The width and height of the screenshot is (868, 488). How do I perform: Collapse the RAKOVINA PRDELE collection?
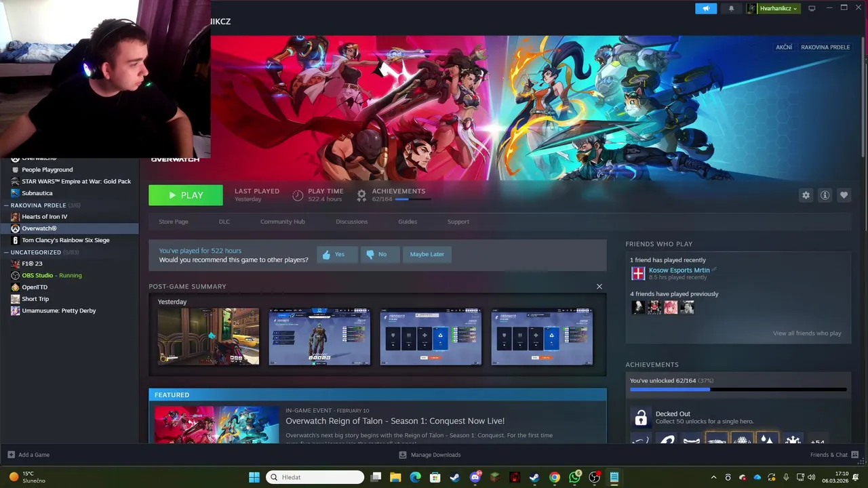tap(6, 205)
